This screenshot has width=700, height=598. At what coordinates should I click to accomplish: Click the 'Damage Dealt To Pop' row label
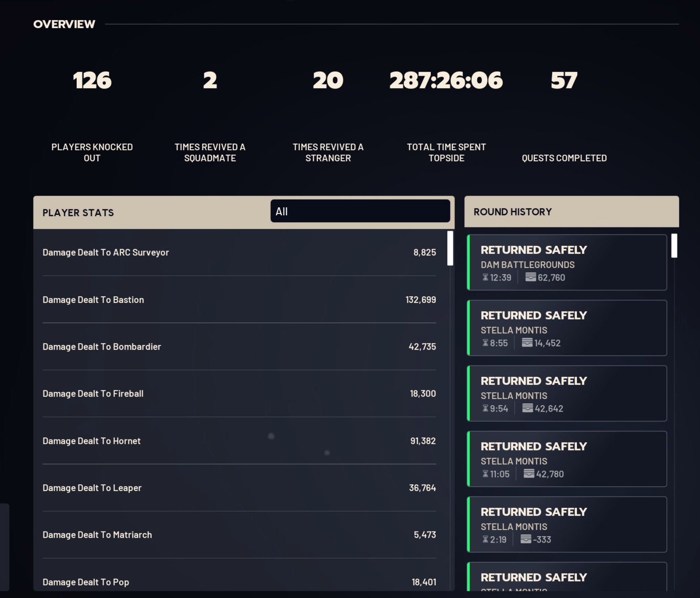click(86, 582)
